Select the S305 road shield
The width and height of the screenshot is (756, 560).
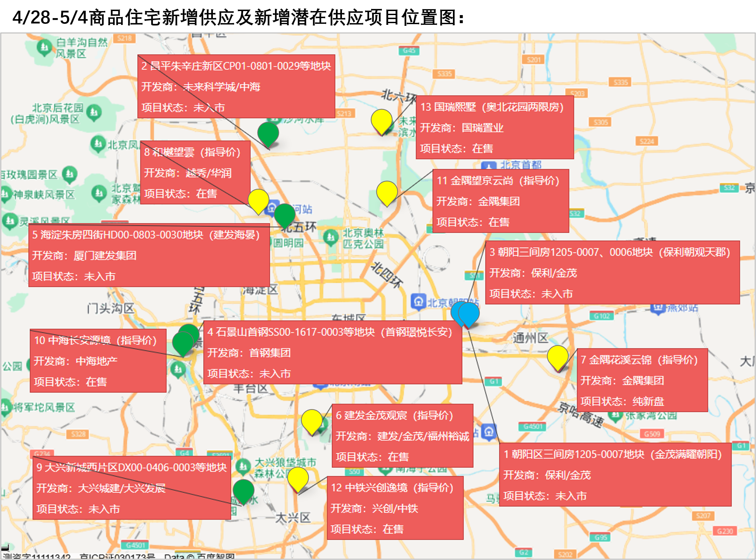pos(600,122)
